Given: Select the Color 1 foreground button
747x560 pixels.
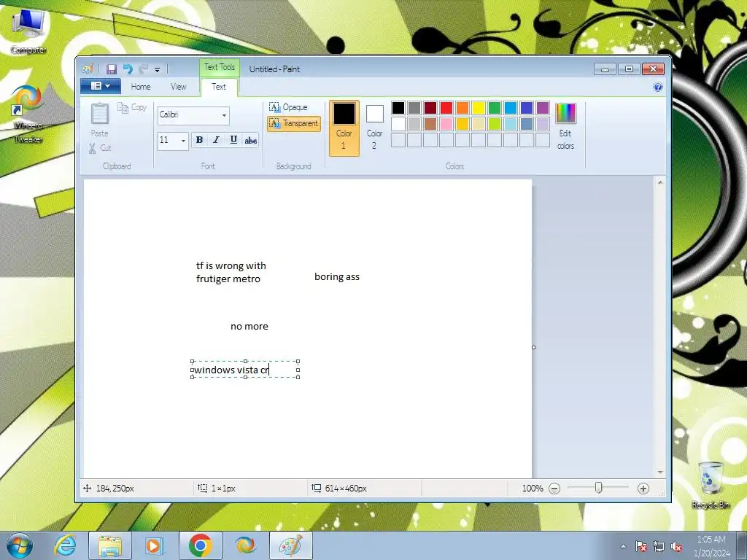Looking at the screenshot, I should pos(344,128).
